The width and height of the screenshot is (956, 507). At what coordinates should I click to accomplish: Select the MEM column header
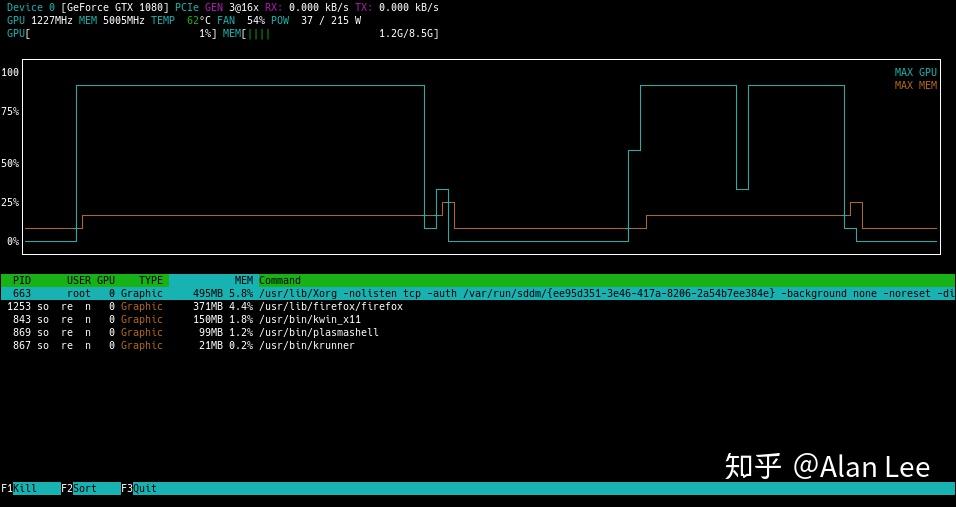tap(244, 280)
